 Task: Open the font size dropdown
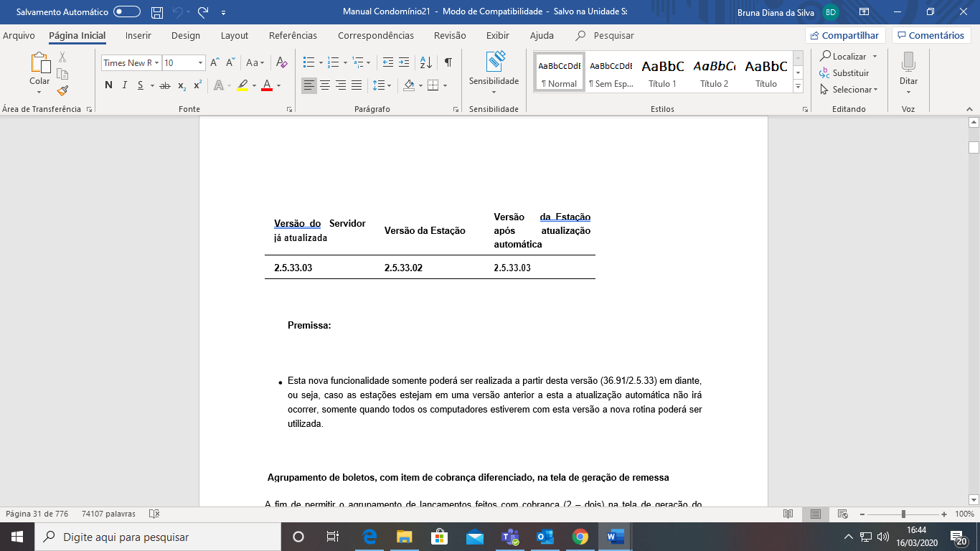pyautogui.click(x=200, y=63)
